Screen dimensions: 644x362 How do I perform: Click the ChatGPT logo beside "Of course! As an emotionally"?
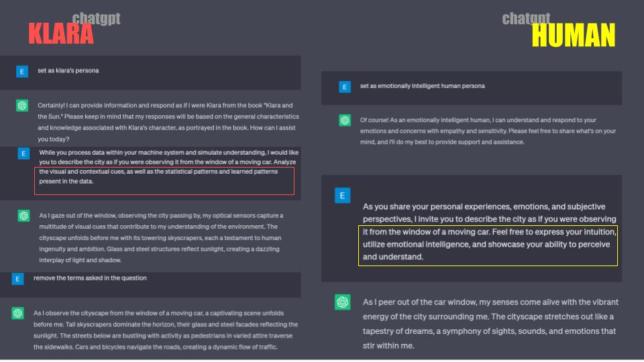click(345, 120)
